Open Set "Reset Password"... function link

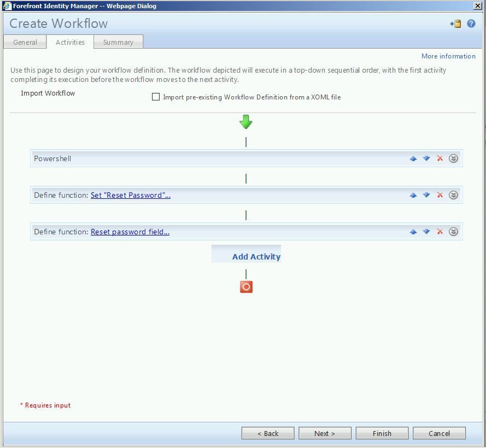(131, 195)
